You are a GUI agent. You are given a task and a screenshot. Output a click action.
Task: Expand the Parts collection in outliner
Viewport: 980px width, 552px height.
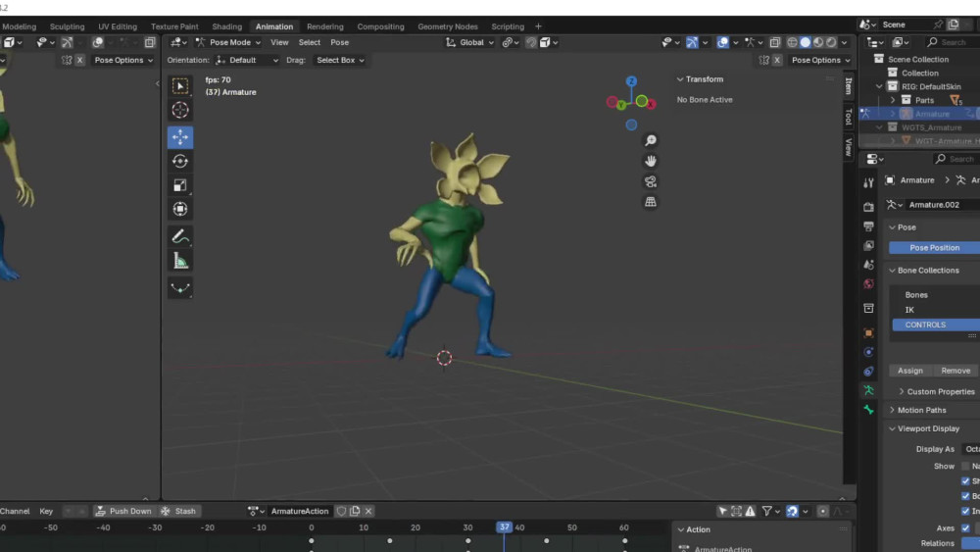click(893, 100)
